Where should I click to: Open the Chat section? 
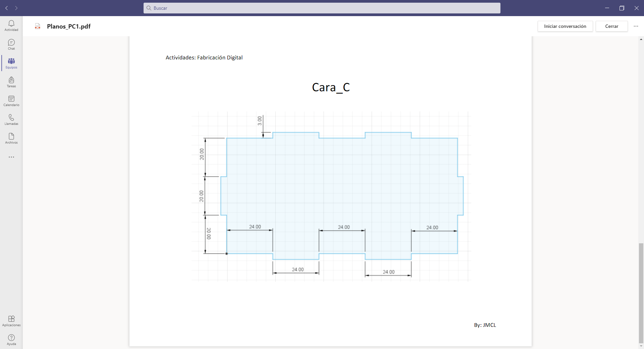[11, 44]
